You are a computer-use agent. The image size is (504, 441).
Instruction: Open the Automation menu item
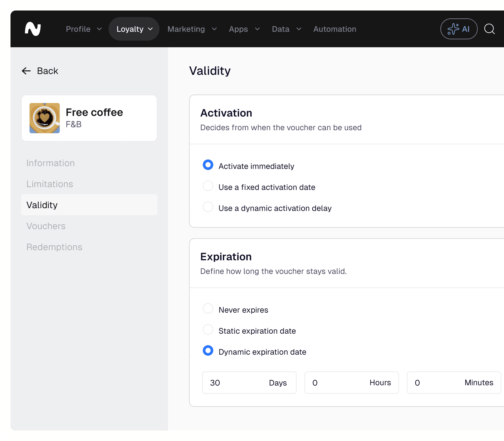pyautogui.click(x=335, y=29)
